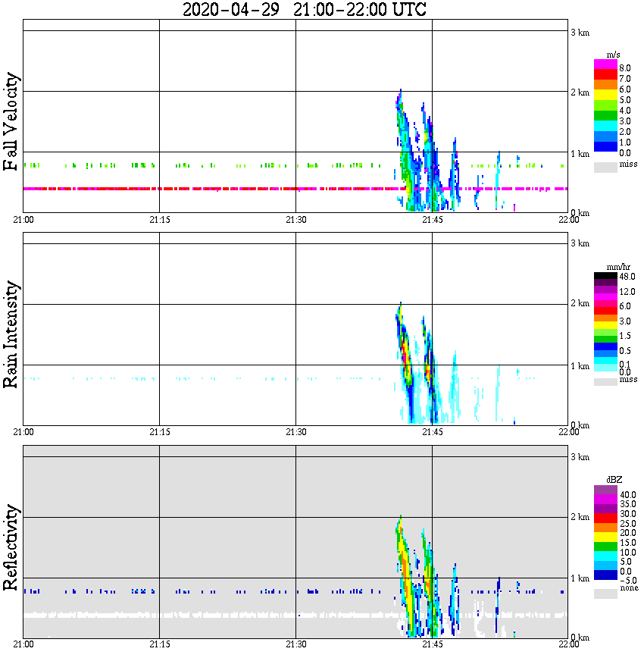
Task: Click the 1.0 value in m/s legend
Action: coord(625,143)
